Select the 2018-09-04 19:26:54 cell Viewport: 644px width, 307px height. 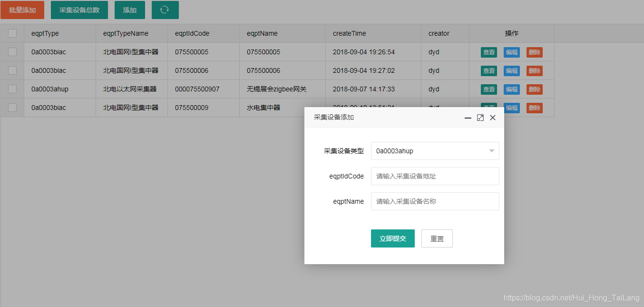click(x=373, y=52)
